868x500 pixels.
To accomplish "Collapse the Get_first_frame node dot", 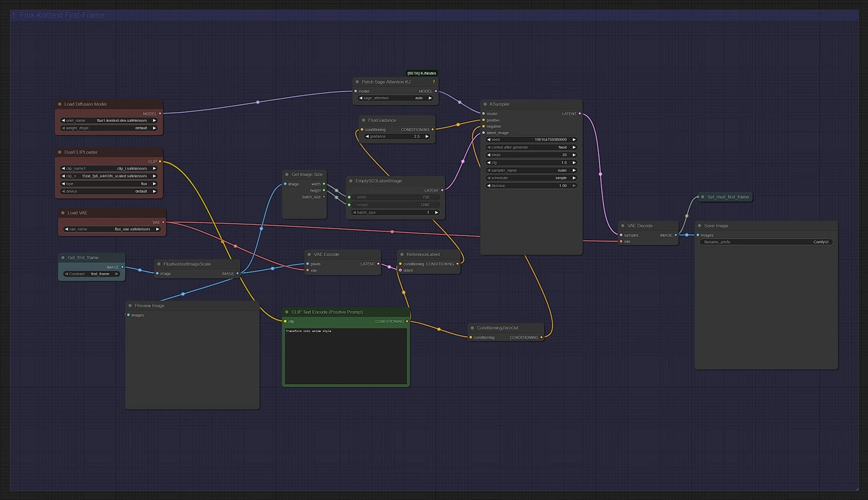I will 63,258.
